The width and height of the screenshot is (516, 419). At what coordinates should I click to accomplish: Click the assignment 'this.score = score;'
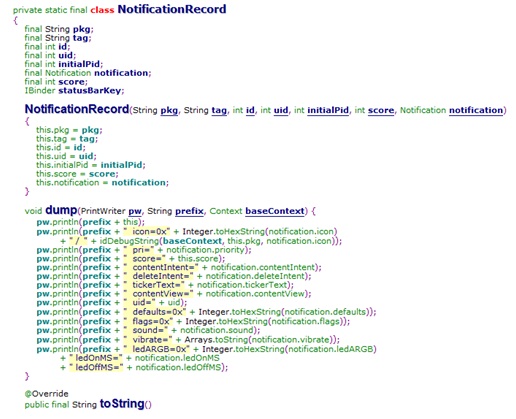77,174
